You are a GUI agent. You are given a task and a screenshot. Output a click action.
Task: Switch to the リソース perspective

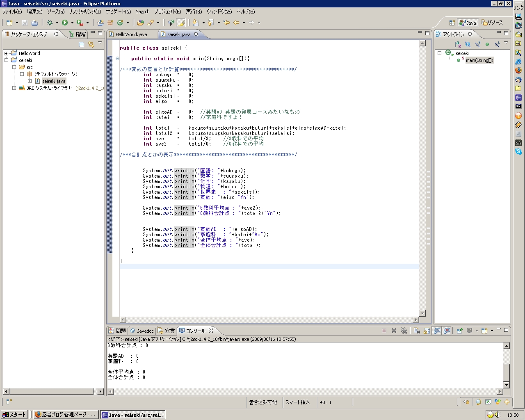492,23
